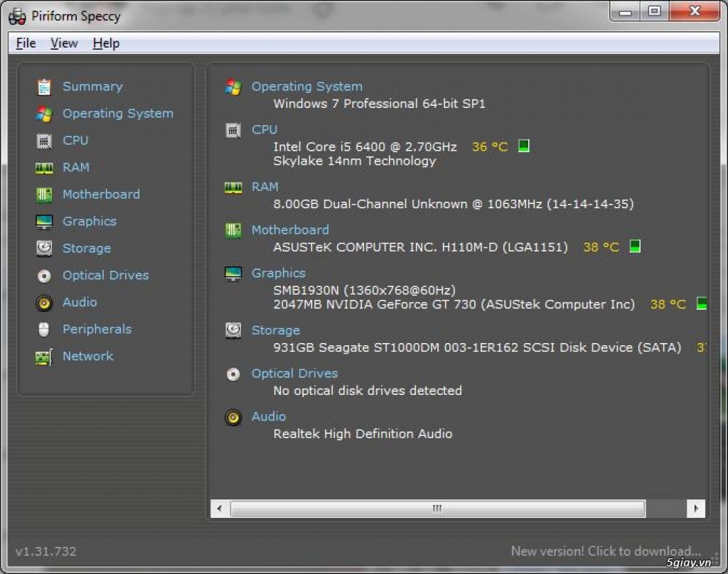Click Realtek High Definition Audio text
Image resolution: width=728 pixels, height=574 pixels.
coord(363,433)
